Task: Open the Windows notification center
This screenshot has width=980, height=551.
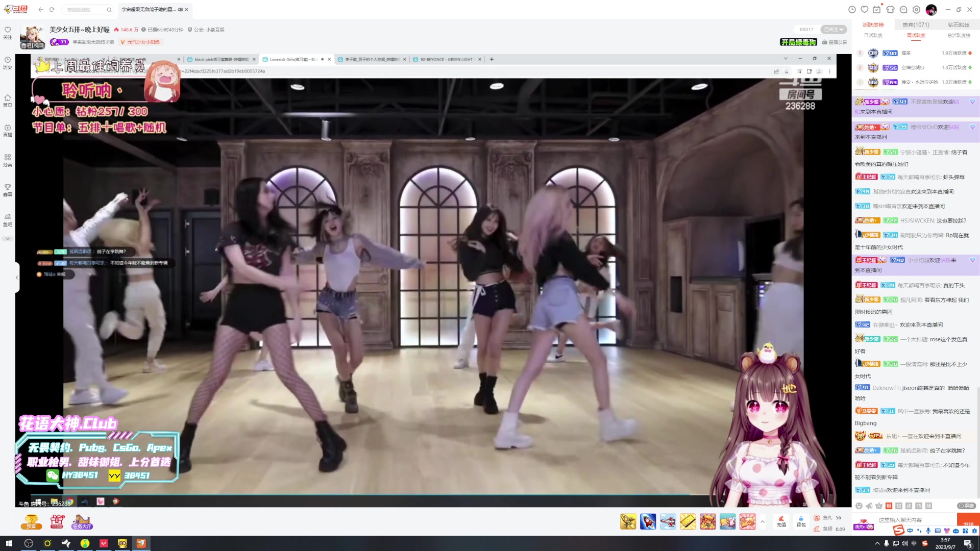Action: point(968,543)
